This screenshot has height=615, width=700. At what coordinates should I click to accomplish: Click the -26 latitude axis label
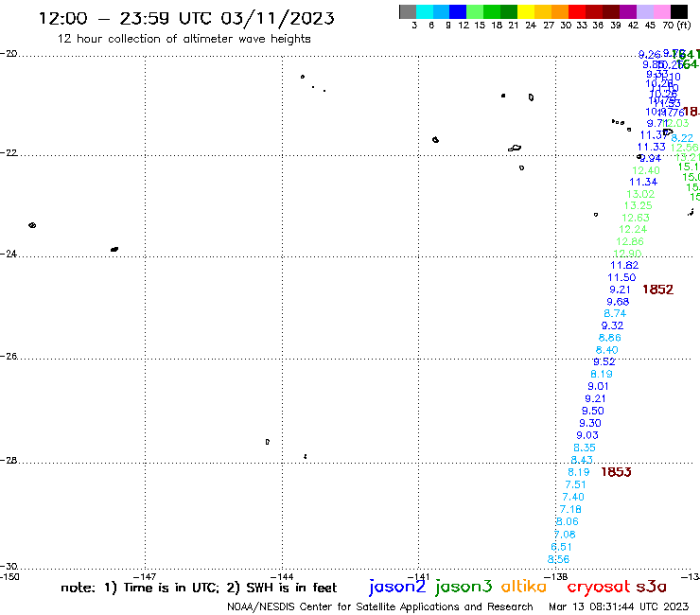pos(9,357)
